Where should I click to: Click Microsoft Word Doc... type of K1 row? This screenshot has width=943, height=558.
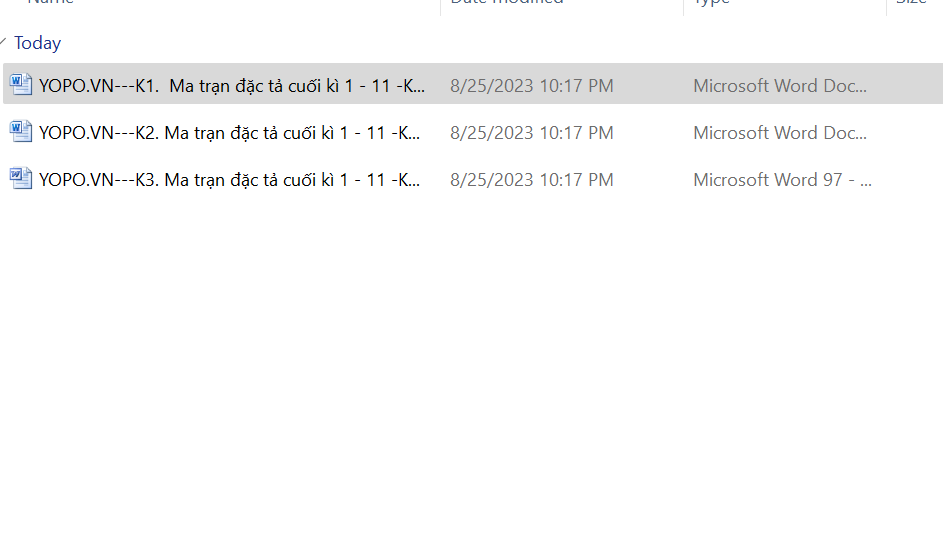pos(780,86)
